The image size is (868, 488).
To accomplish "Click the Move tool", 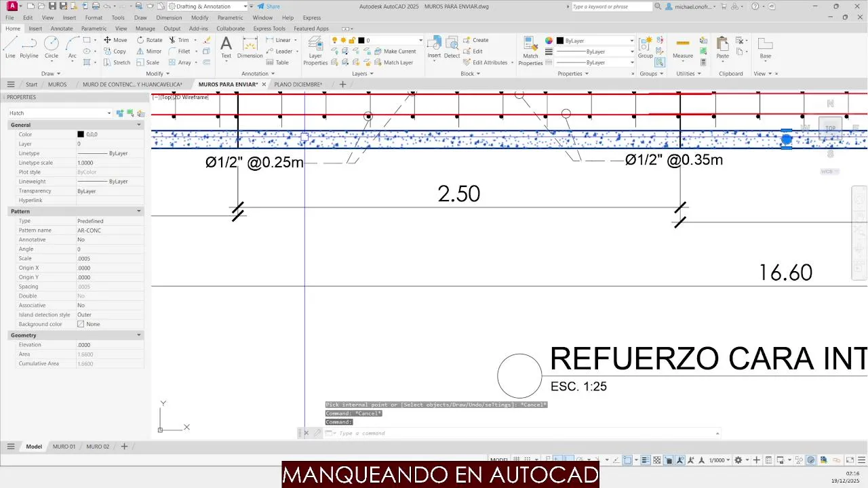I will pos(115,40).
